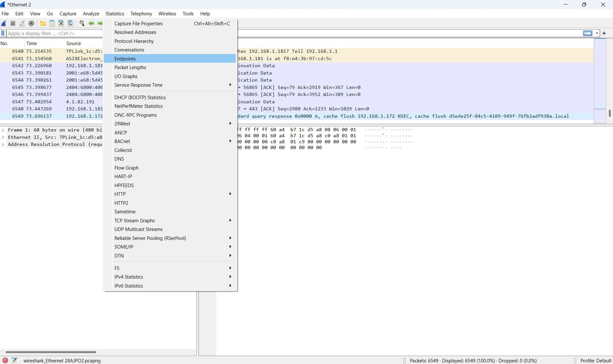Click the + button to add a filter
Image resolution: width=613 pixels, height=364 pixels.
(x=604, y=33)
